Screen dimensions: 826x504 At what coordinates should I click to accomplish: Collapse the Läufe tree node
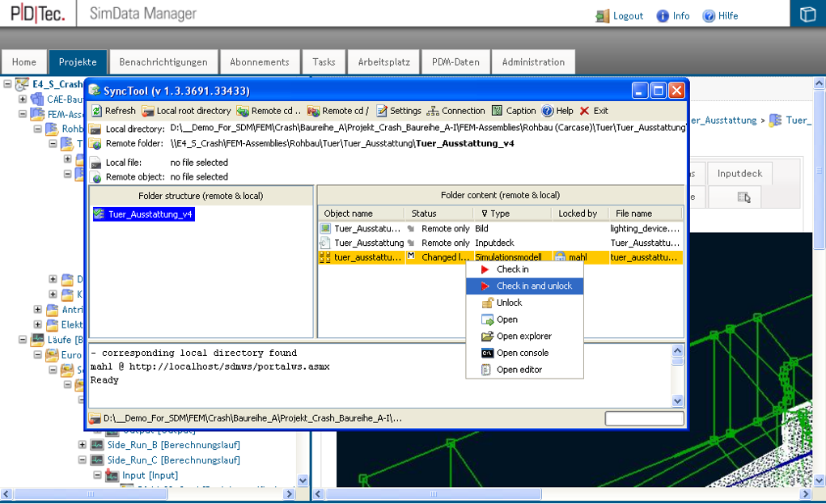coord(23,340)
